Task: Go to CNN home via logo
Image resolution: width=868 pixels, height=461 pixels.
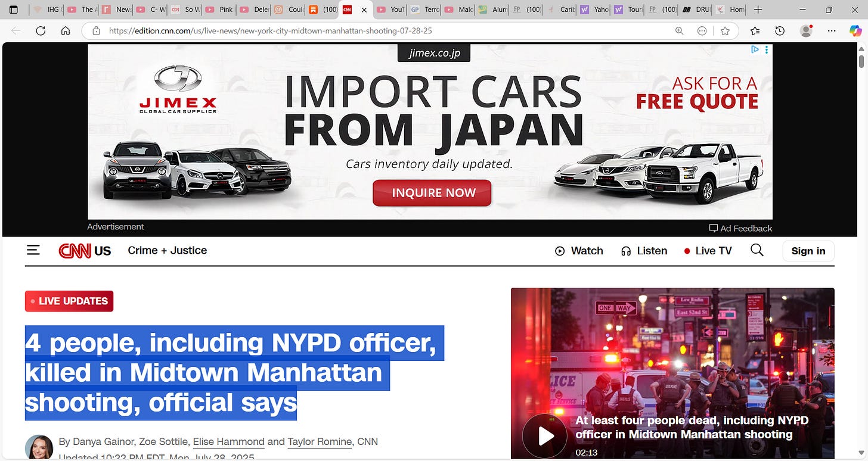Action: click(x=75, y=251)
